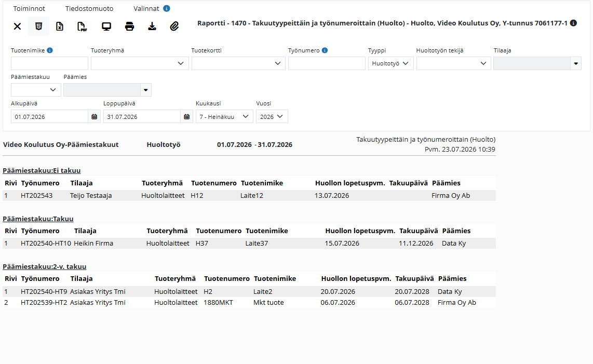Open the Tilaaja dropdown arrow
Screen dimensions: 593x364
(575, 63)
